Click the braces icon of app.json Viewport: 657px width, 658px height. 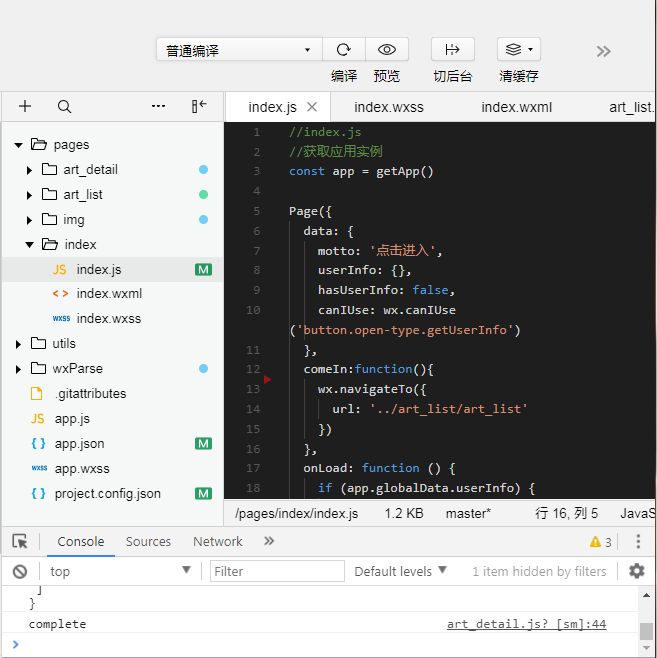38,443
